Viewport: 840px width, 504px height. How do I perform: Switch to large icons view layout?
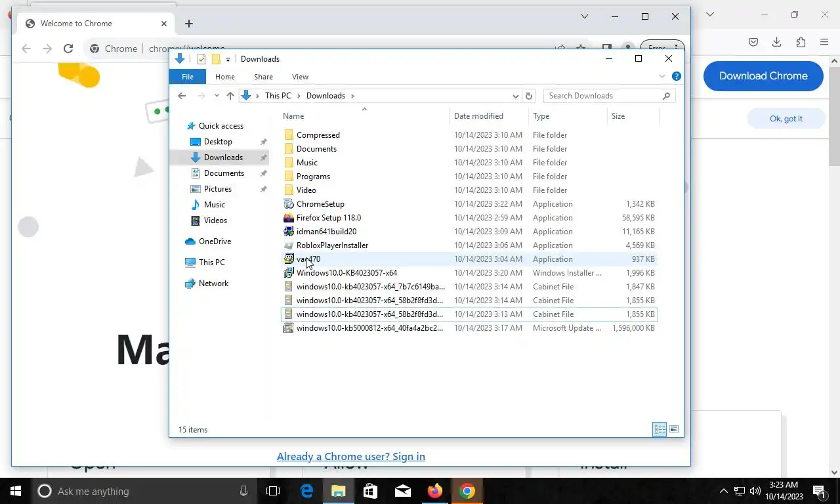point(674,430)
